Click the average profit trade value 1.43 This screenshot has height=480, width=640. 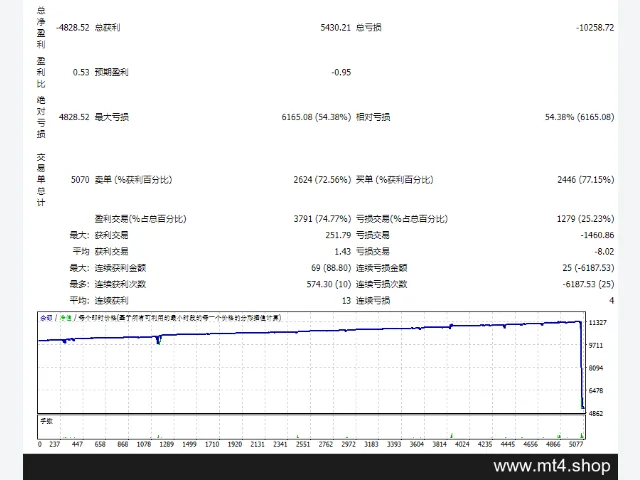343,251
